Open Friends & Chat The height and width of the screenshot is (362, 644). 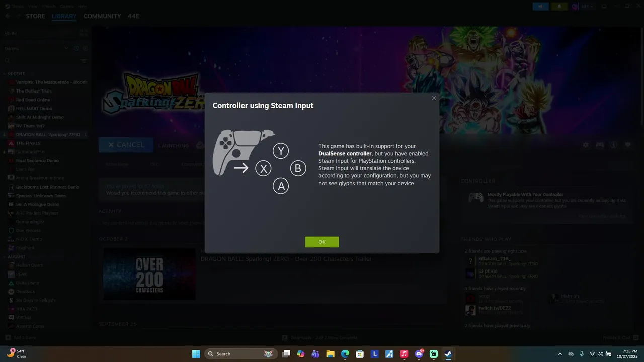620,337
